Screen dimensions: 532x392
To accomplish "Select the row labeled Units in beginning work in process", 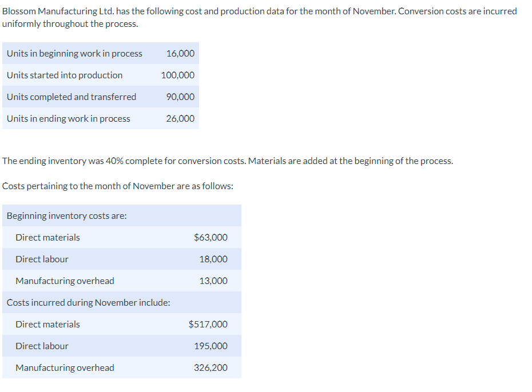I will click(74, 53).
